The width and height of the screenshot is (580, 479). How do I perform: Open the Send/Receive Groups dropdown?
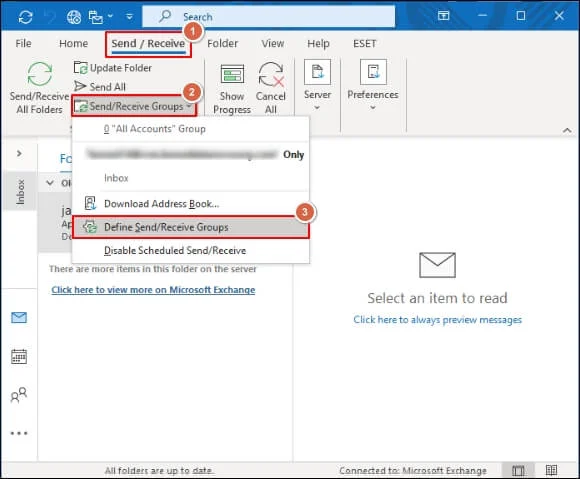(134, 106)
